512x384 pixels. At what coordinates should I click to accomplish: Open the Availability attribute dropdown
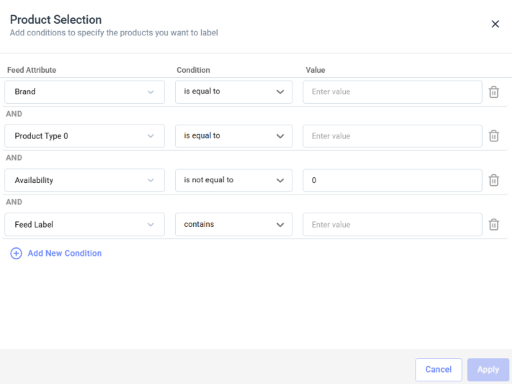(x=84, y=180)
